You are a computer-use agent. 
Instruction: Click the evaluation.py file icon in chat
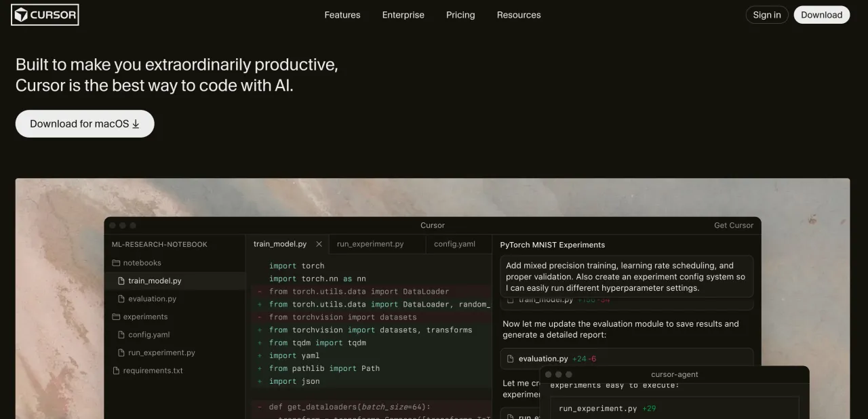coord(510,359)
